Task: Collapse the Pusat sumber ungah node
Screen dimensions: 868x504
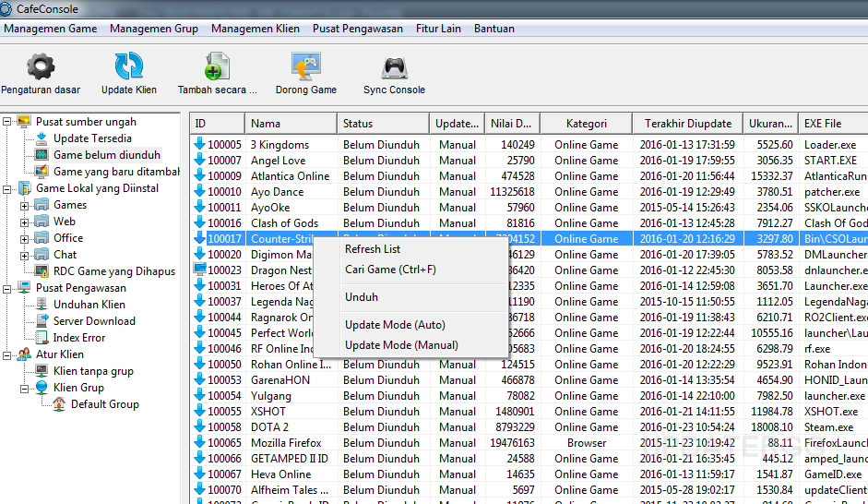Action: 6,122
